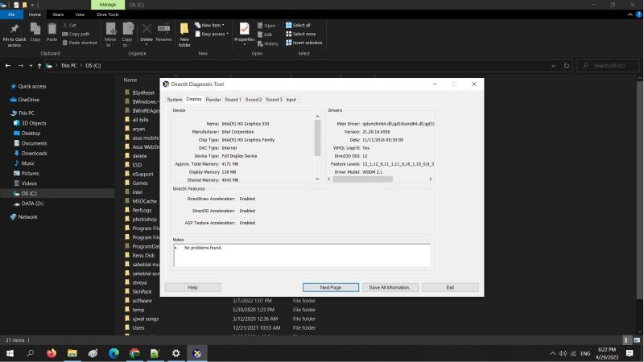
Task: Click the Cut command in ribbon
Action: (x=69, y=25)
